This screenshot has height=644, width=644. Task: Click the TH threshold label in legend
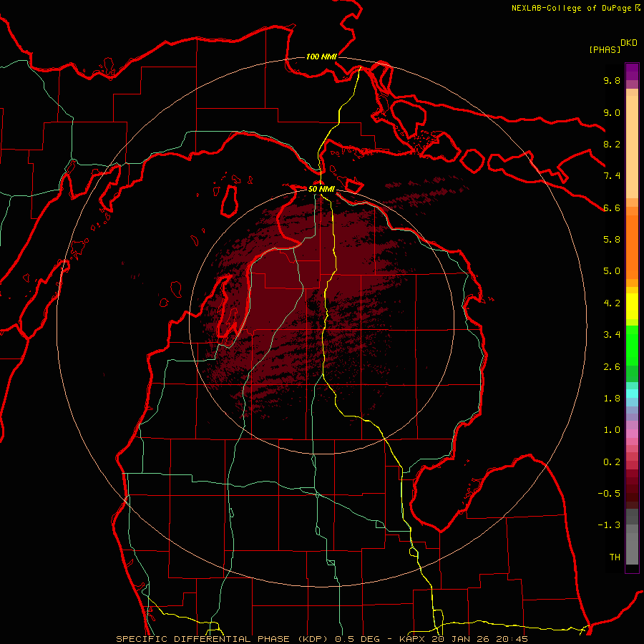point(615,557)
